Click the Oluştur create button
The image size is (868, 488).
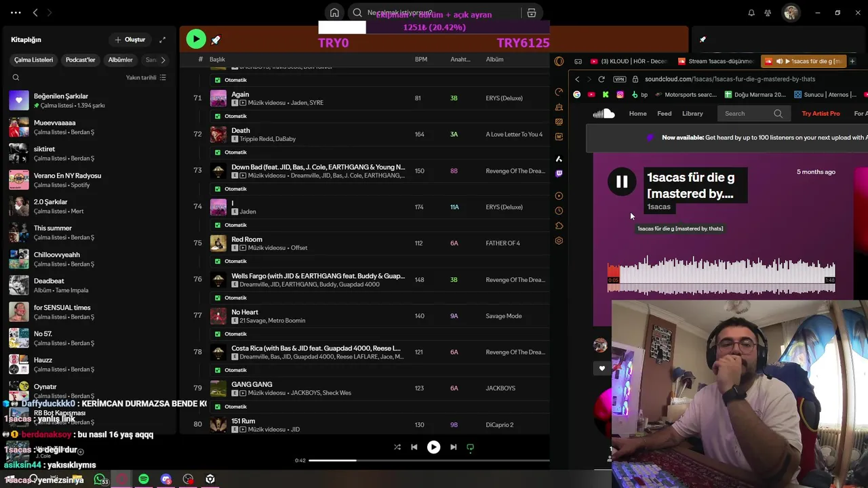130,39
